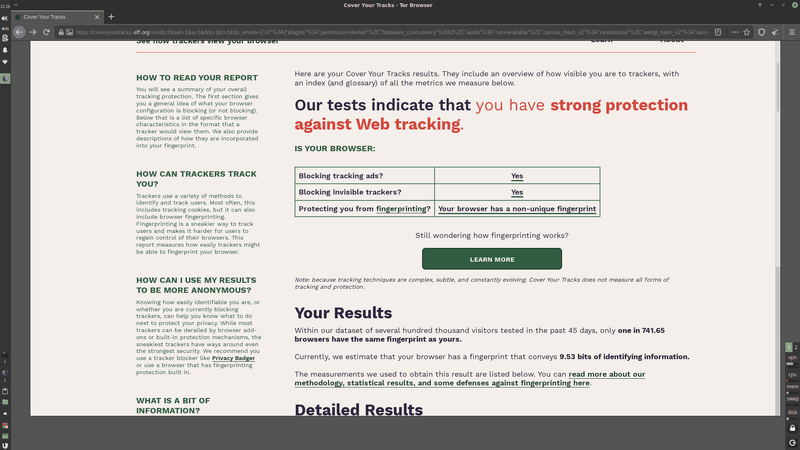Click the power/restart icon at bottom right
800x450 pixels.
pos(792,443)
